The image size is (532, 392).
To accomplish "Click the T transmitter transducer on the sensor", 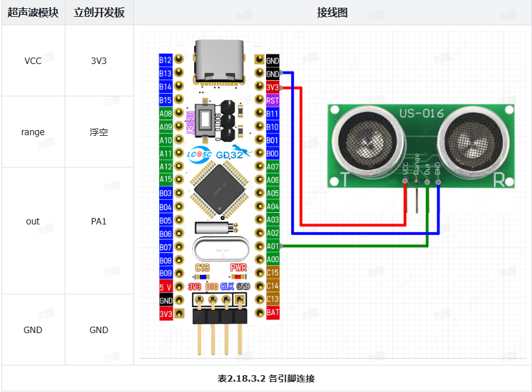I will coord(368,140).
